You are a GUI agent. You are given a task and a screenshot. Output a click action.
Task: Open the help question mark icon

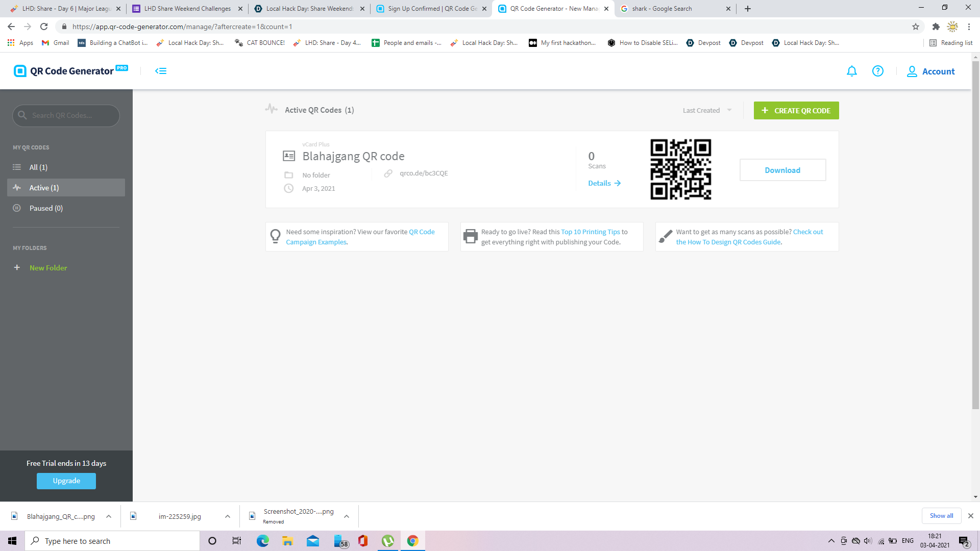point(877,71)
